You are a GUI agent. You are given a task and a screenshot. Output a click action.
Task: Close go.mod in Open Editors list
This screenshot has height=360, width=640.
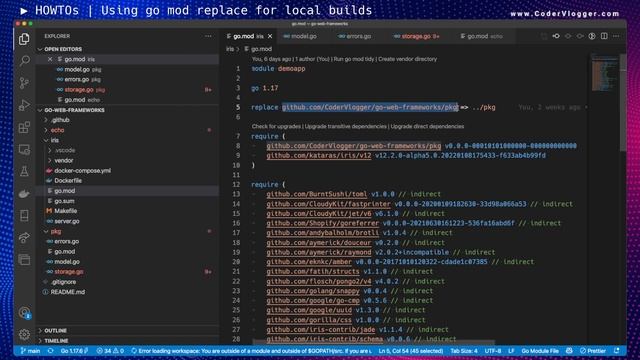tap(50, 59)
